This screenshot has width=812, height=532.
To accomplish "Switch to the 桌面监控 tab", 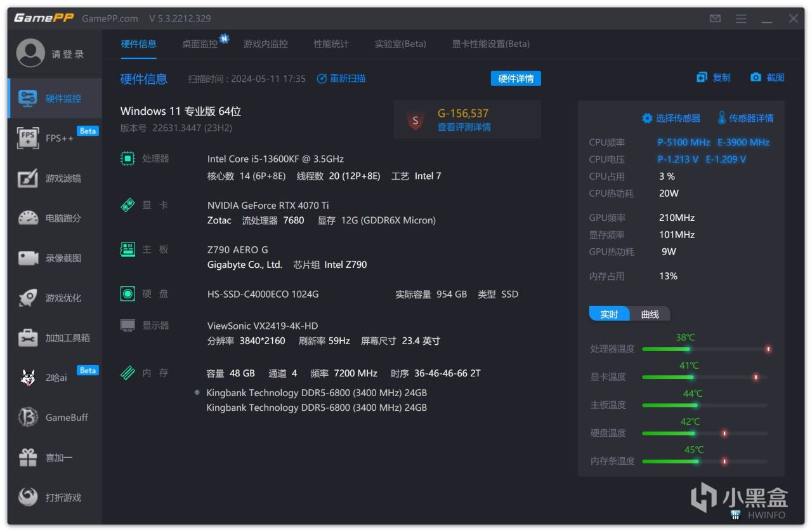I will pyautogui.click(x=200, y=44).
